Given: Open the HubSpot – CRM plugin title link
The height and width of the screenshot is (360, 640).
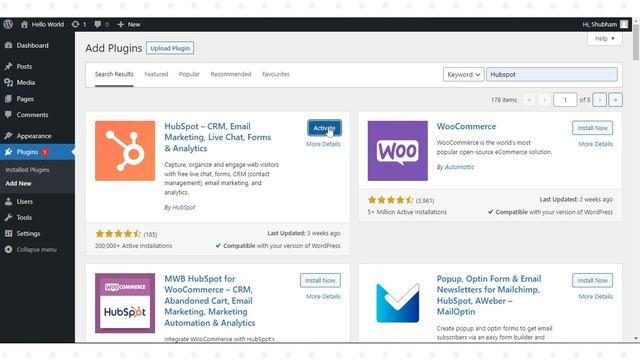Looking at the screenshot, I should 218,137.
